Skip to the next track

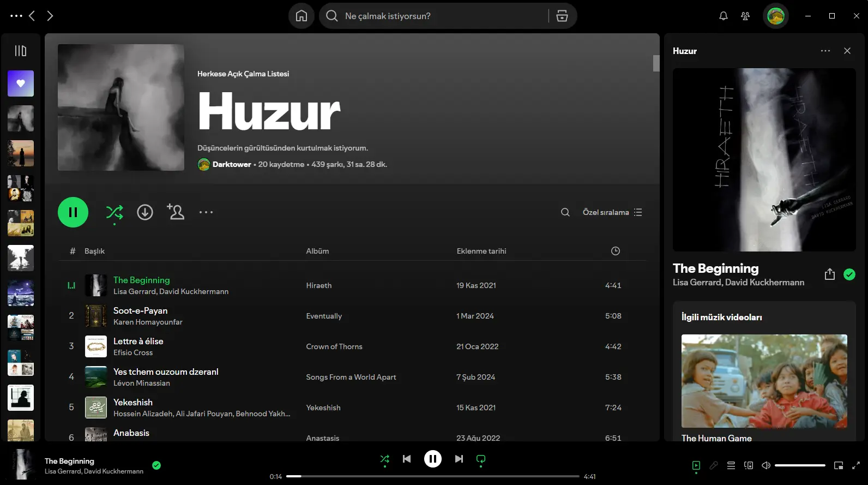(459, 459)
